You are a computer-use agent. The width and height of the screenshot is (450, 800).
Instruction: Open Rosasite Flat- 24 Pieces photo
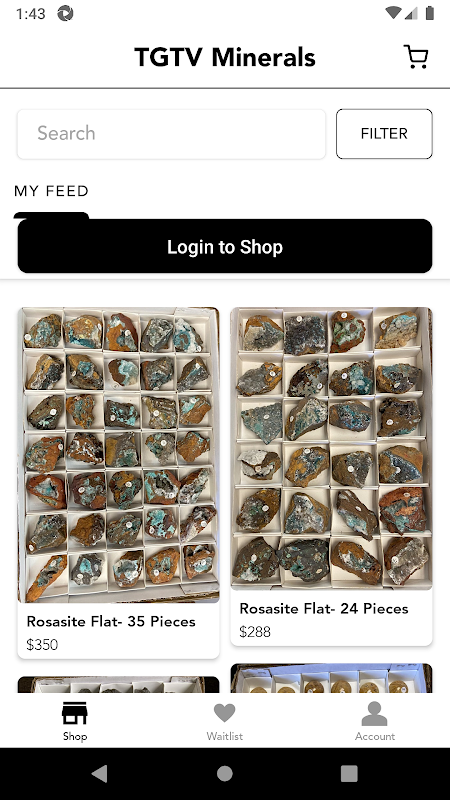[x=332, y=448]
